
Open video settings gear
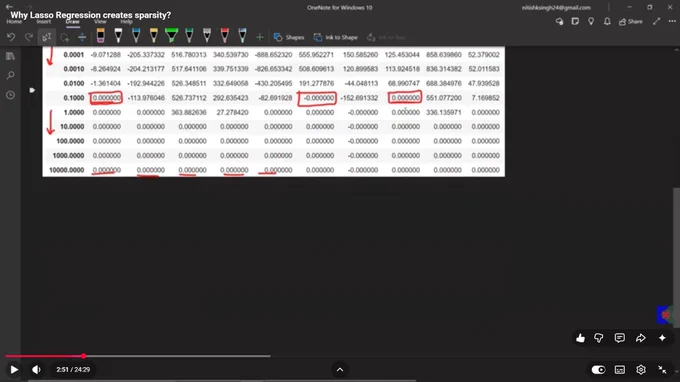(x=641, y=370)
